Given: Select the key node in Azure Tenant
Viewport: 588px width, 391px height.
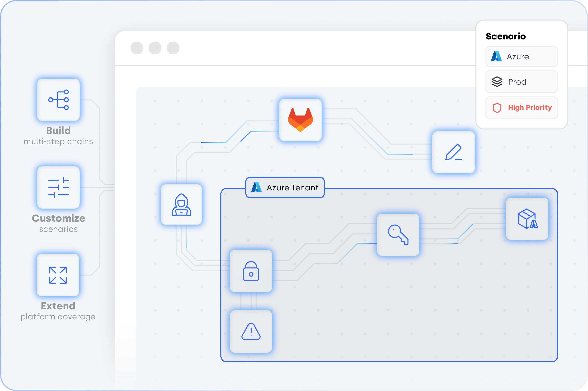Looking at the screenshot, I should click(x=398, y=235).
